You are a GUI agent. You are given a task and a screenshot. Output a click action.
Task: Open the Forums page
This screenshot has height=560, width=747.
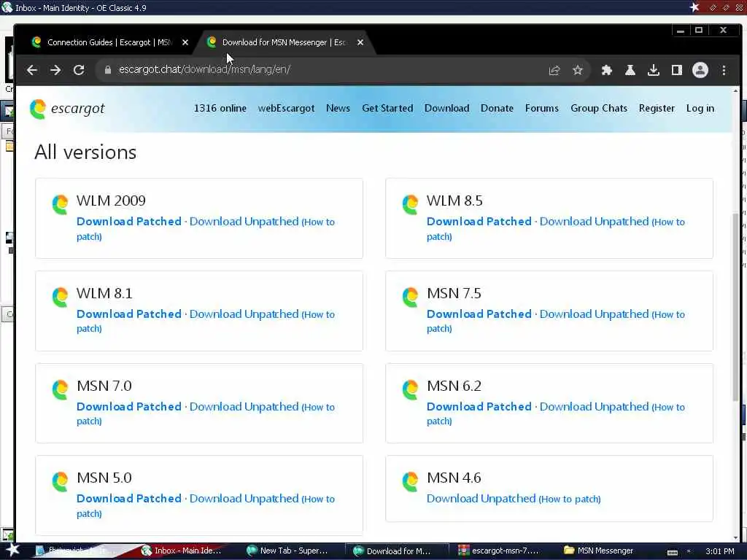pos(542,109)
